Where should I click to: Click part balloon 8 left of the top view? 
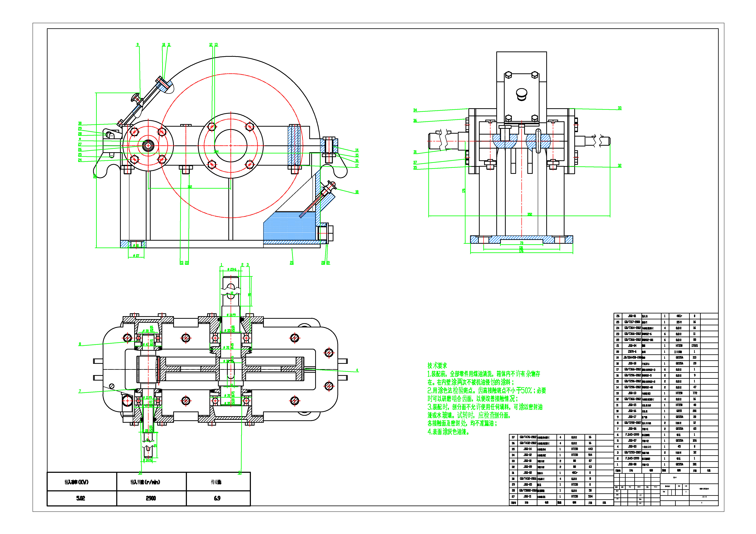[x=80, y=344]
